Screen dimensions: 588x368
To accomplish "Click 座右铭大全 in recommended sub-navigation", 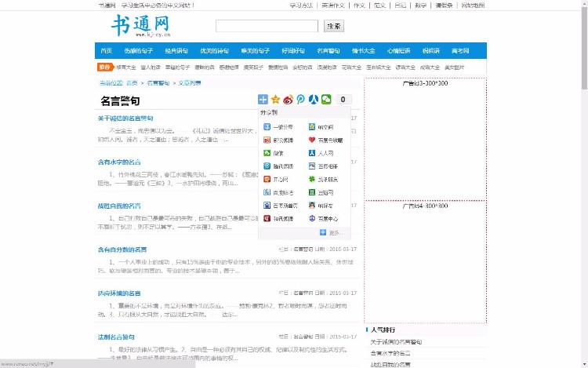I will [379, 67].
